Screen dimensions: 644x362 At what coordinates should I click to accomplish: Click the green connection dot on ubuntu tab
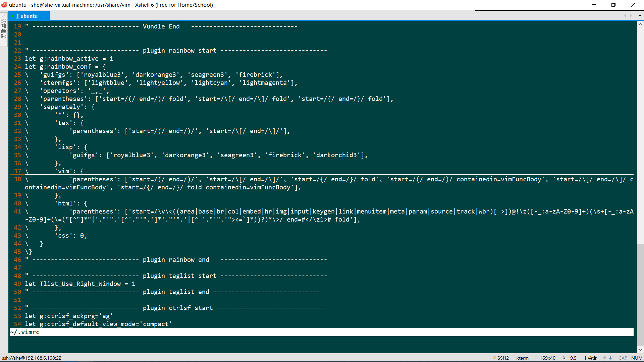click(12, 16)
